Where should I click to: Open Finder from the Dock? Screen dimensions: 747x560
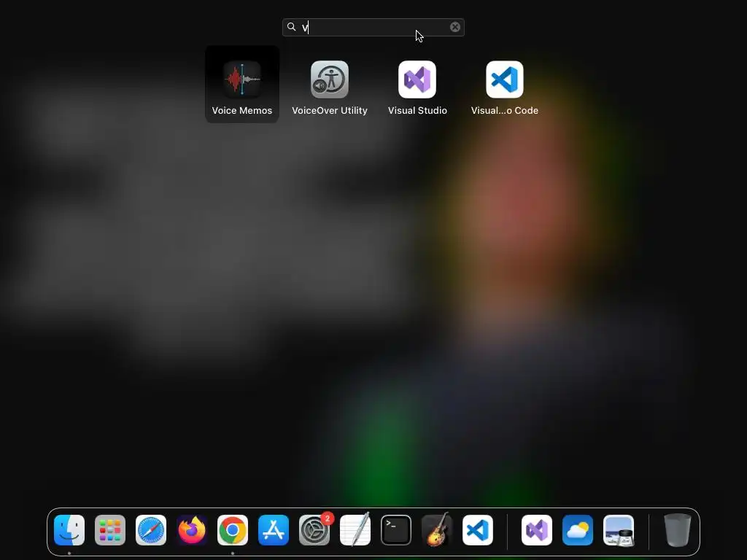69,530
